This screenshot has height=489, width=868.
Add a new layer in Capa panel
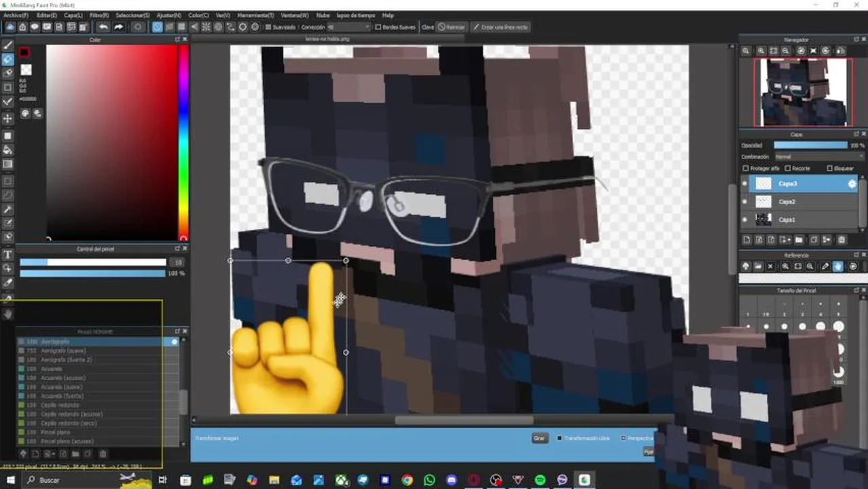(x=746, y=240)
